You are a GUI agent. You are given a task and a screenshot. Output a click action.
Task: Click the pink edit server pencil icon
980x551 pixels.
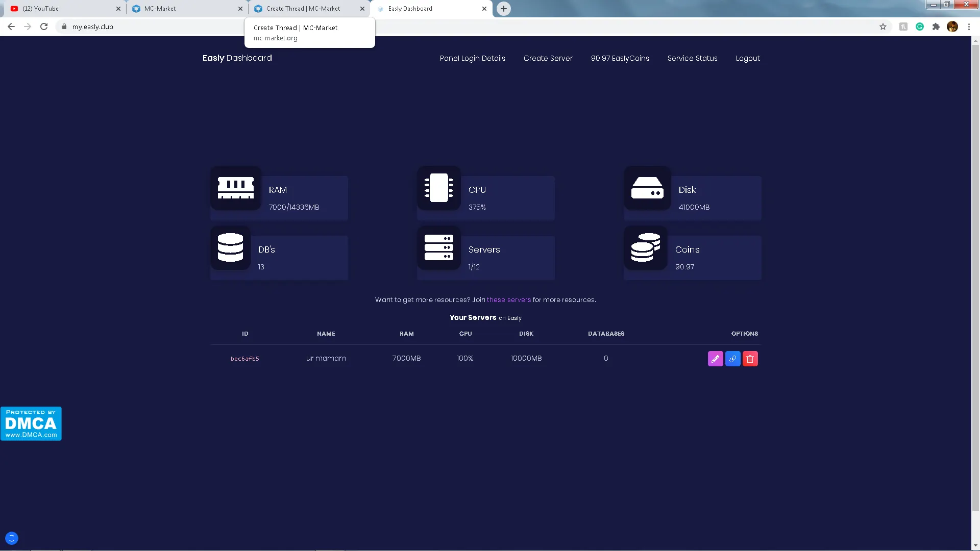[x=715, y=359]
